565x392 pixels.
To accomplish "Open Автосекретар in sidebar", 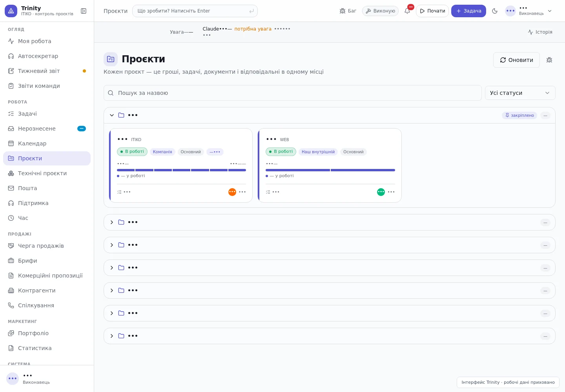I will tap(47, 56).
